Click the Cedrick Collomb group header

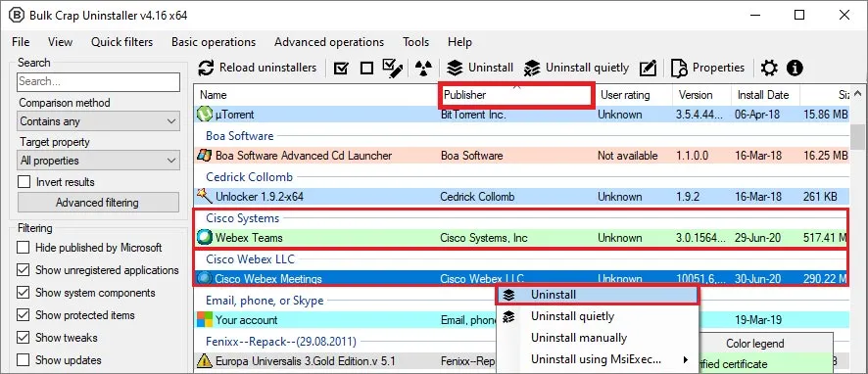tap(249, 177)
